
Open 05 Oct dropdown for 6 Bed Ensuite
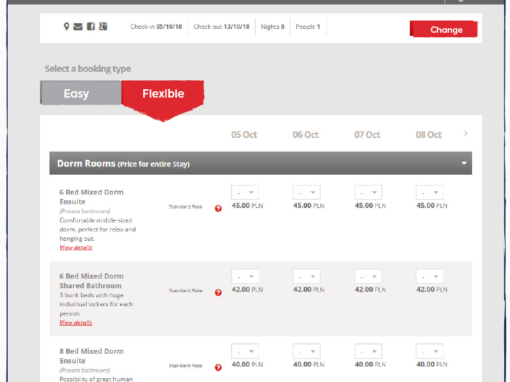pyautogui.click(x=245, y=192)
